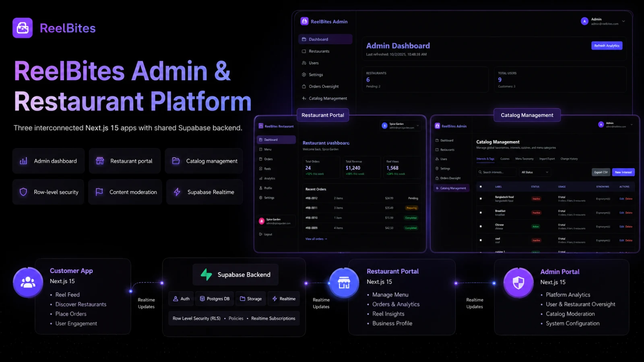This screenshot has height=362, width=644.
Task: Toggle the select-all checkbox in catalog table header
Action: [481, 187]
